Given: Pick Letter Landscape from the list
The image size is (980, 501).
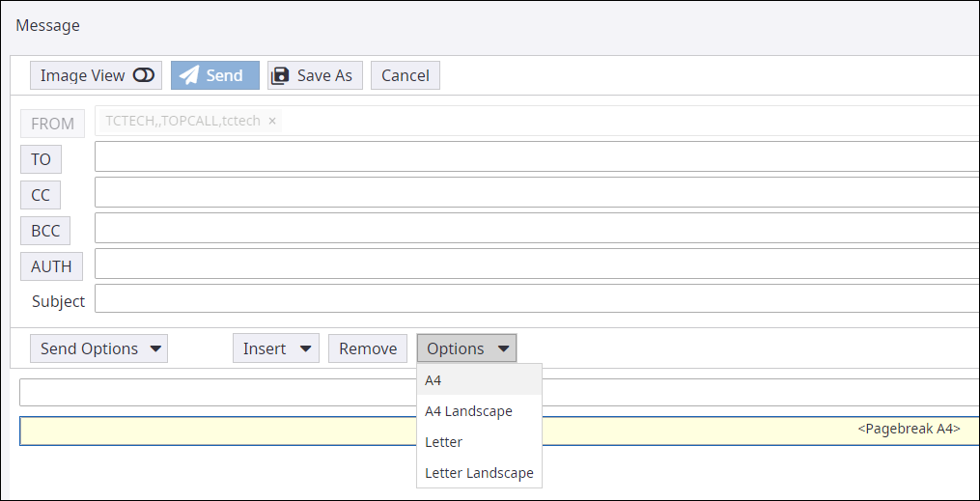Looking at the screenshot, I should [479, 473].
